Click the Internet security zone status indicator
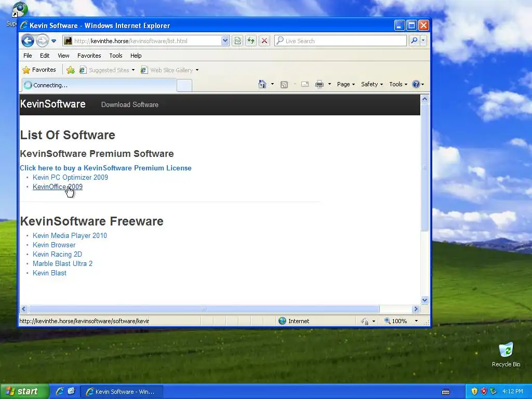The width and height of the screenshot is (532, 399). (x=294, y=321)
